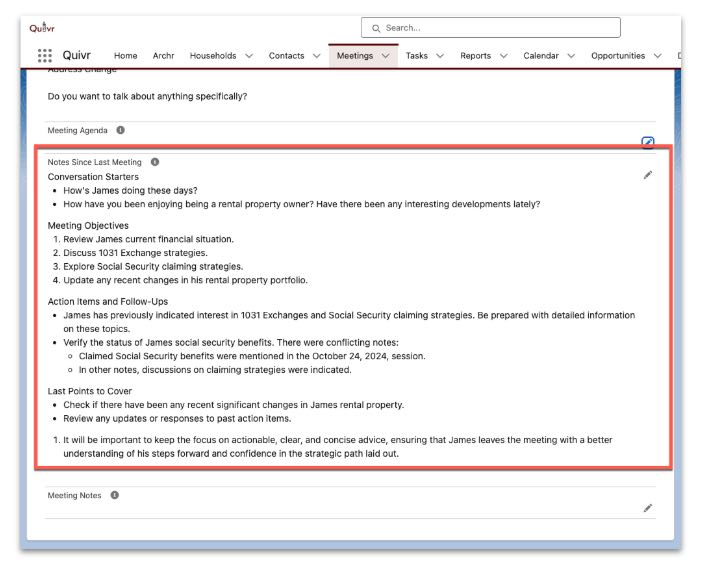Click into the Search field
The height and width of the screenshot is (573, 708).
click(491, 28)
